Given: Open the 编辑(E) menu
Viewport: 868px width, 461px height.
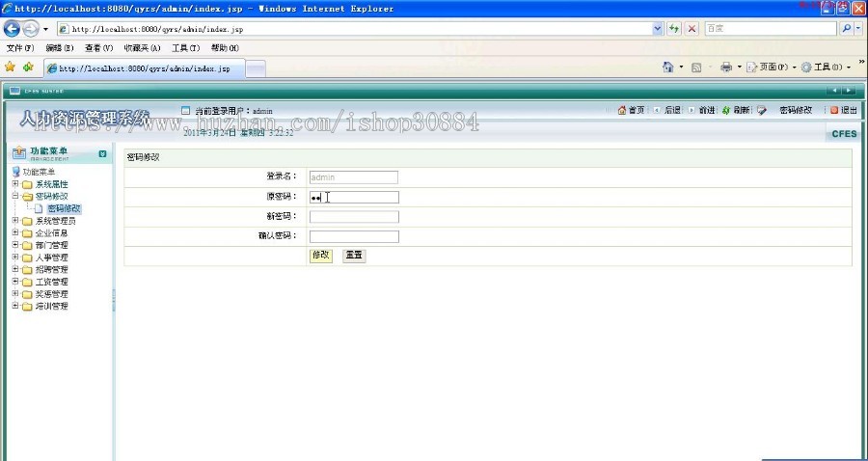Looking at the screenshot, I should 59,48.
